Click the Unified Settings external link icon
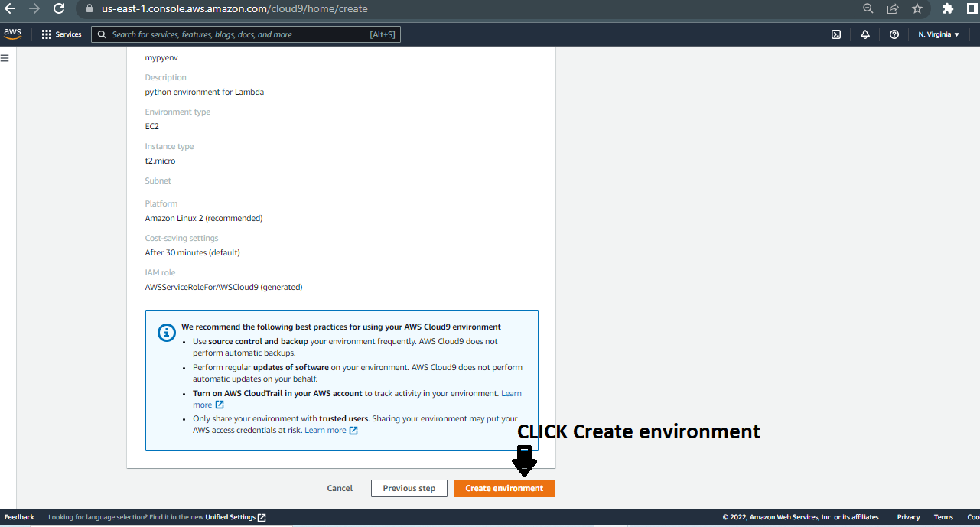980x527 pixels. pyautogui.click(x=262, y=517)
